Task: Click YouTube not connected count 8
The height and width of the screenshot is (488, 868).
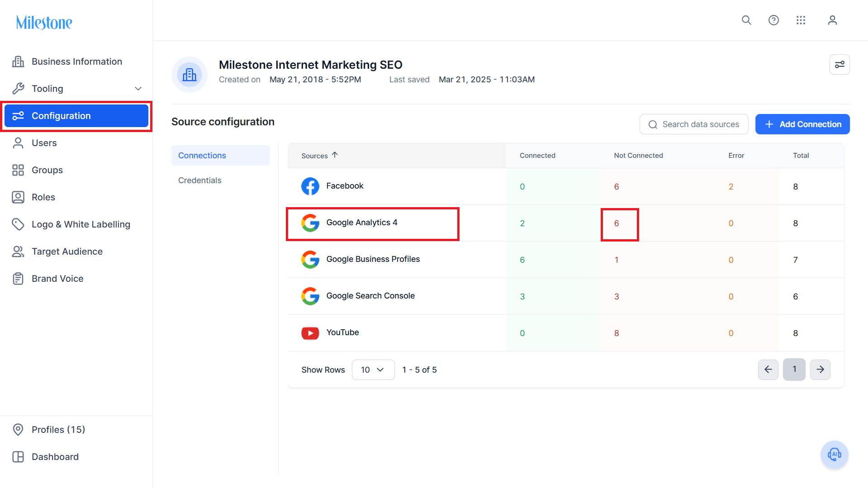Action: 617,333
